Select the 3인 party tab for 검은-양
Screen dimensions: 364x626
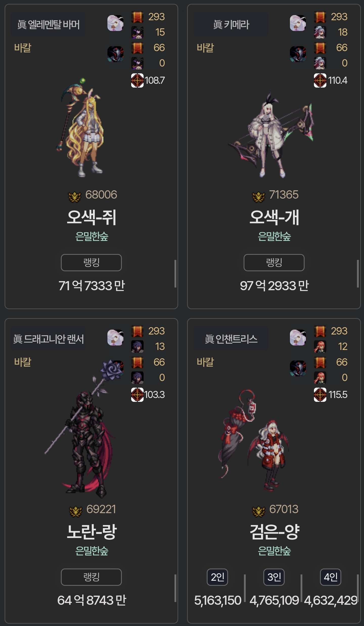[274, 577]
